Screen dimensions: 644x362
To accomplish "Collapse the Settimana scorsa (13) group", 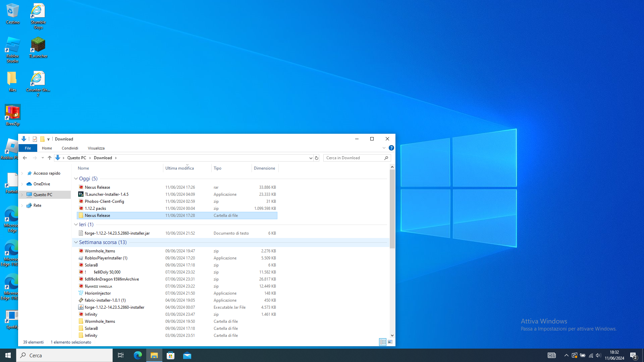I will 76,242.
